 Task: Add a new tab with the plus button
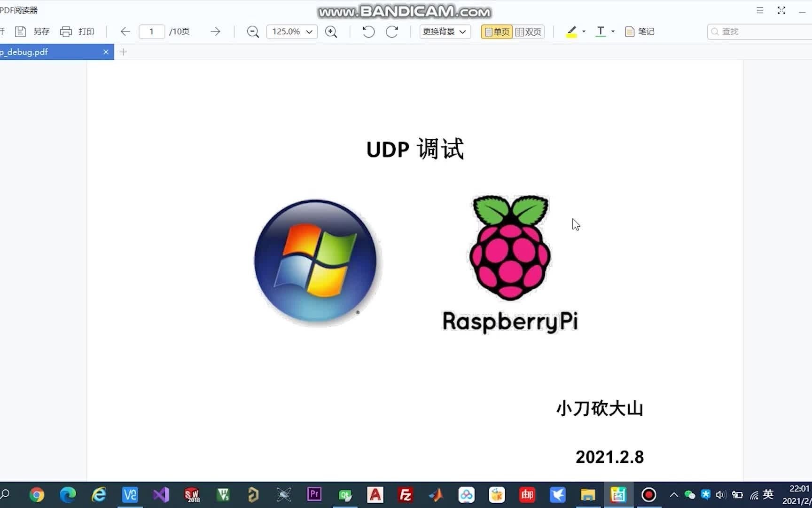click(x=123, y=52)
